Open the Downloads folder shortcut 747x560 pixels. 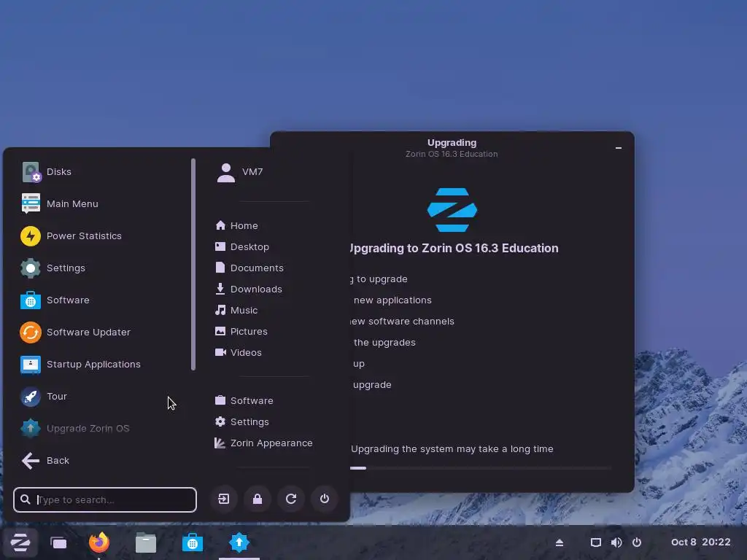click(248, 289)
